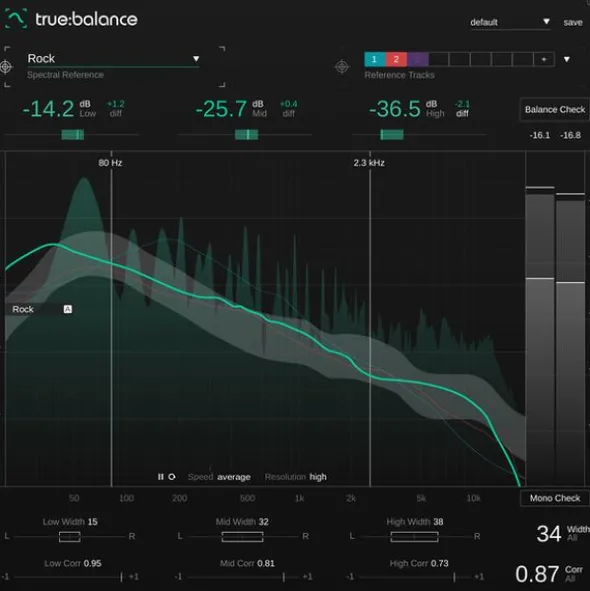The width and height of the screenshot is (590, 591).
Task: Select reference track slot 2
Action: coord(396,59)
